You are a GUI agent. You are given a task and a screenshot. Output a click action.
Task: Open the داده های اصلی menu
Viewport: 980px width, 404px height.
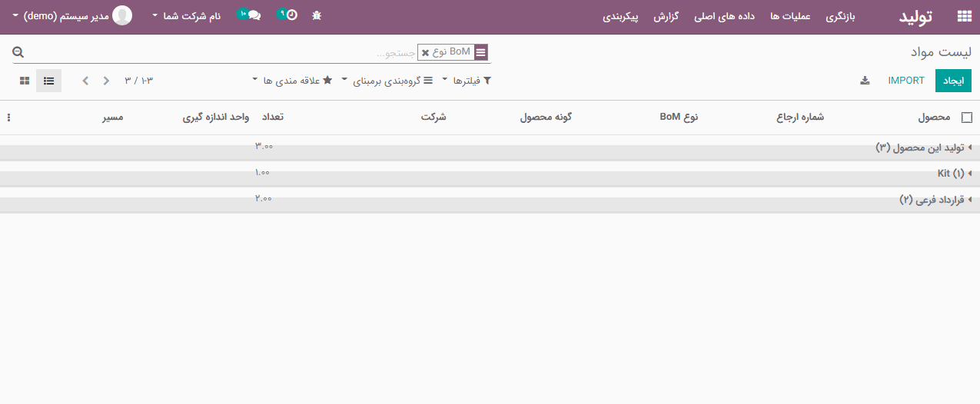[726, 16]
